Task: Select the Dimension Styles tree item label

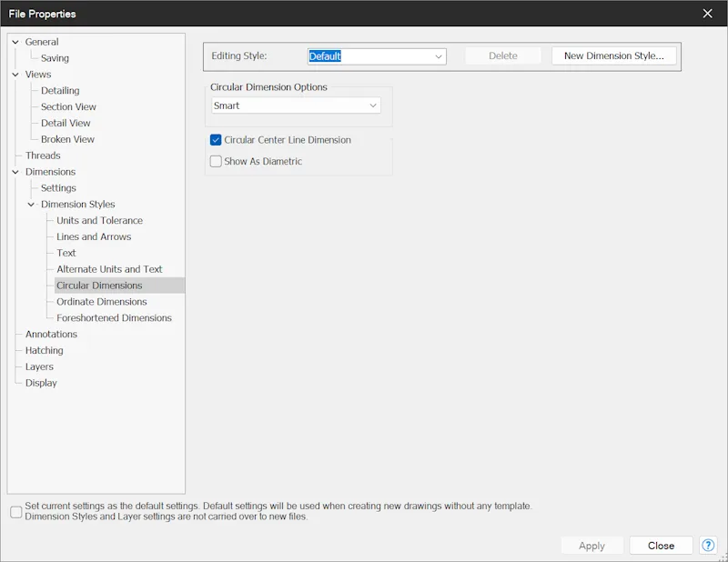Action: 77,205
